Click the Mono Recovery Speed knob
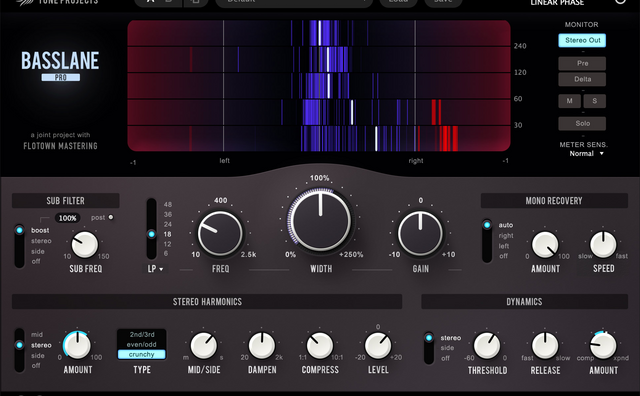 coord(603,245)
